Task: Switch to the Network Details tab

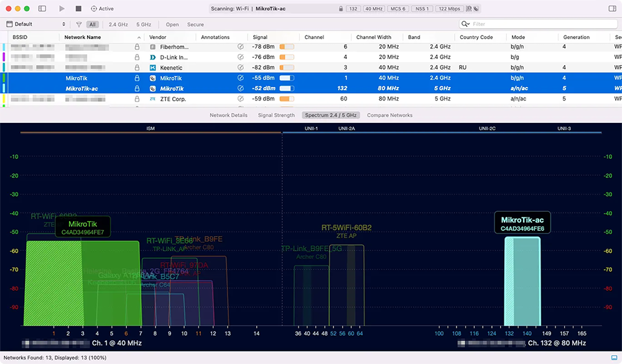Action: pos(228,115)
